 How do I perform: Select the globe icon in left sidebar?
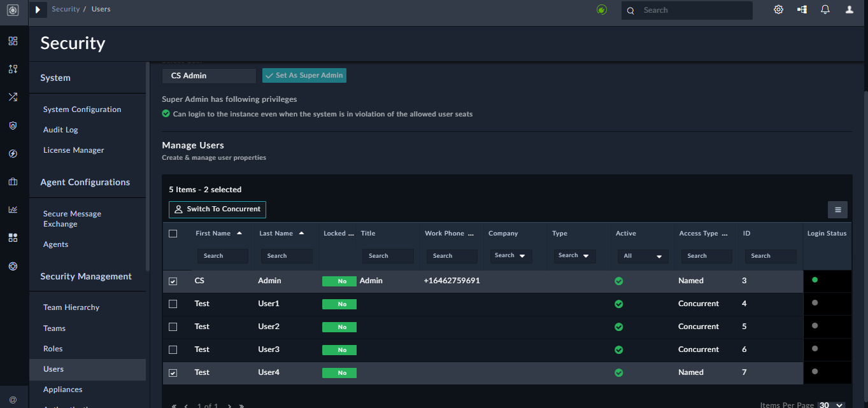coord(13,266)
